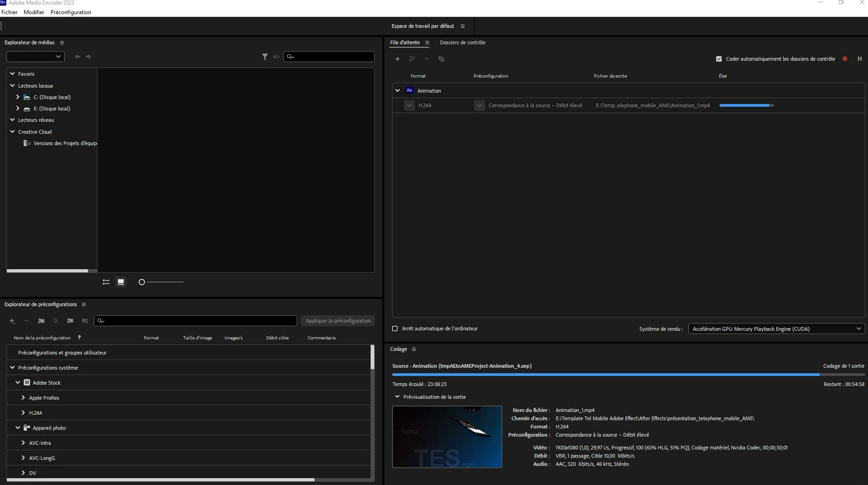This screenshot has width=868, height=485.
Task: Open the Codage panel menu
Action: (x=414, y=349)
